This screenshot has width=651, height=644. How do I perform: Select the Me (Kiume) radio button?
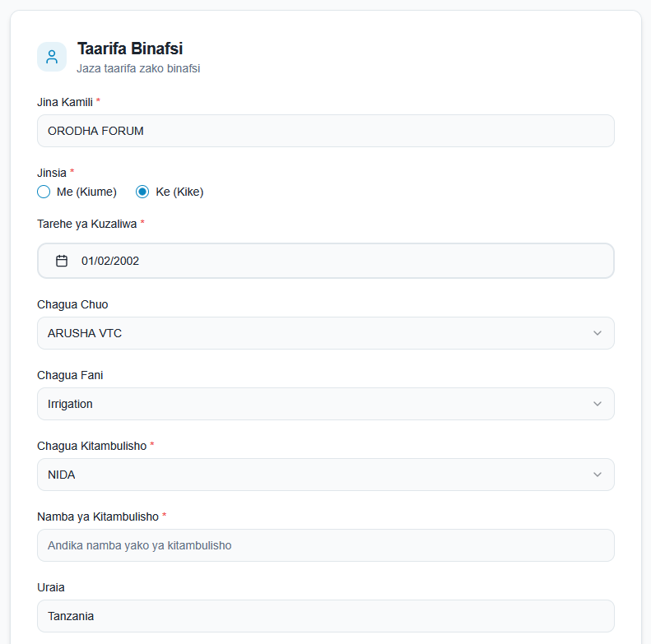(44, 192)
